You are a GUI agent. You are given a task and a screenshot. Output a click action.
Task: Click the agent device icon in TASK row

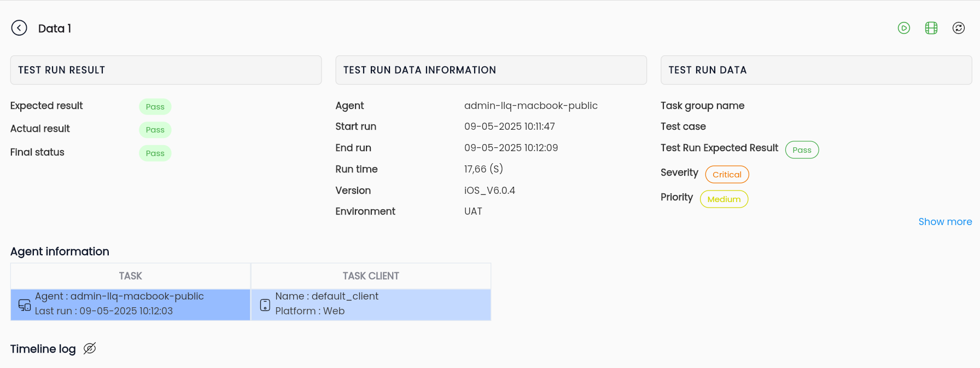pos(25,305)
